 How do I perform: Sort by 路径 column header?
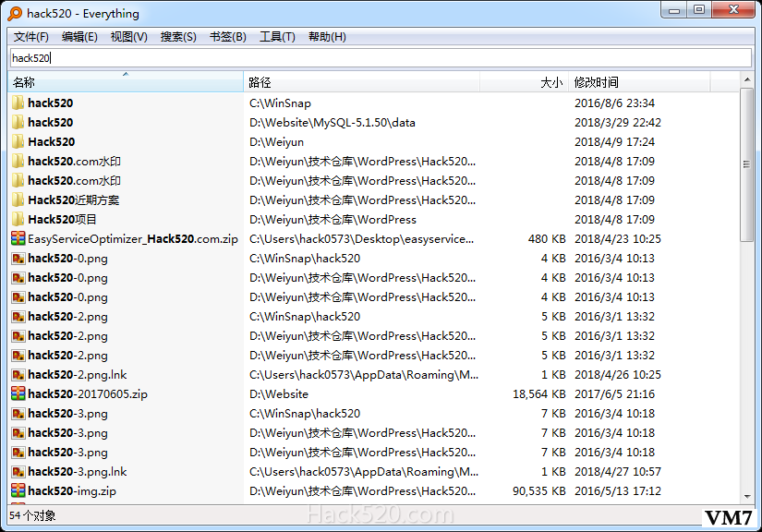pyautogui.click(x=361, y=82)
